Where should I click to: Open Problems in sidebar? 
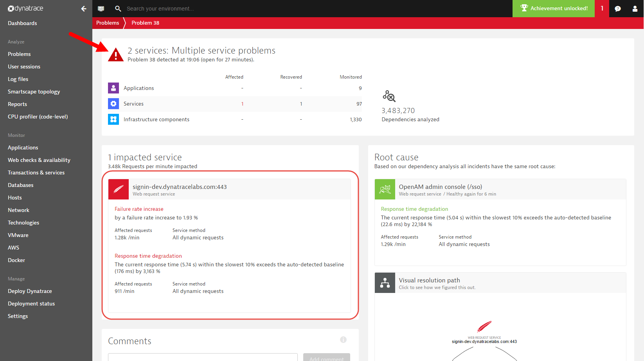pos(19,54)
